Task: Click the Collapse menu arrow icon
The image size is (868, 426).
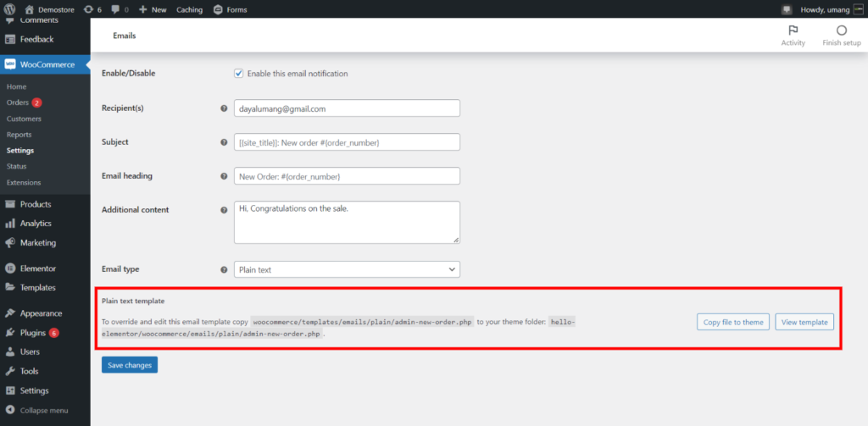Action: pyautogui.click(x=10, y=411)
